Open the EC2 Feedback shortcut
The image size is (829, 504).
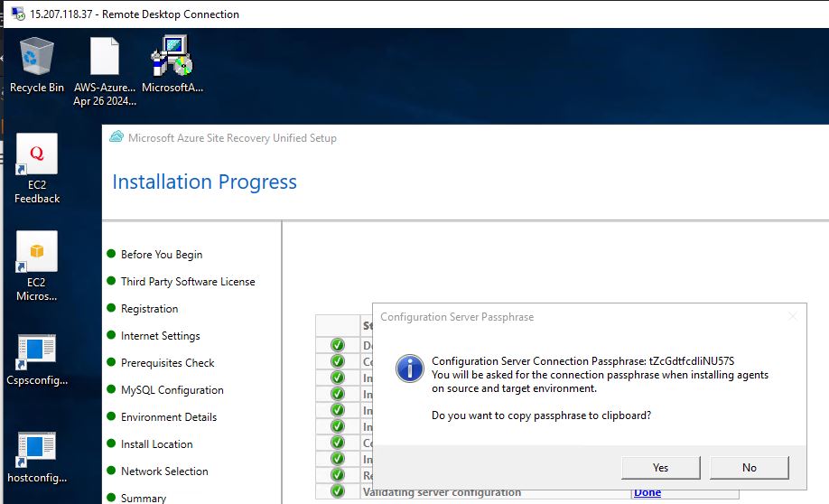tap(37, 154)
